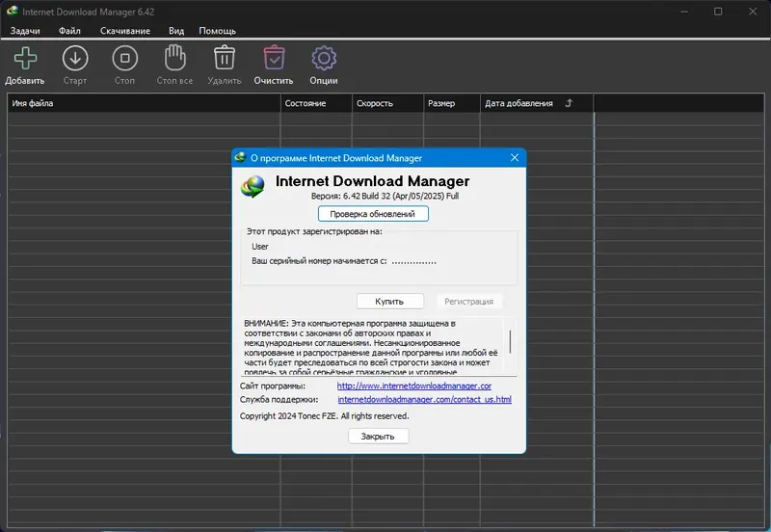Click the Удалить trash bin icon
Image resolution: width=771 pixels, height=532 pixels.
pos(224,59)
